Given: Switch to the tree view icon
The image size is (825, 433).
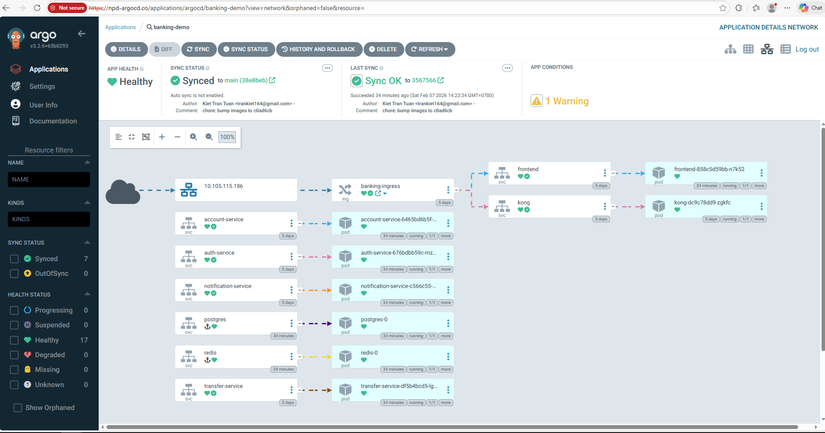Looking at the screenshot, I should [730, 49].
